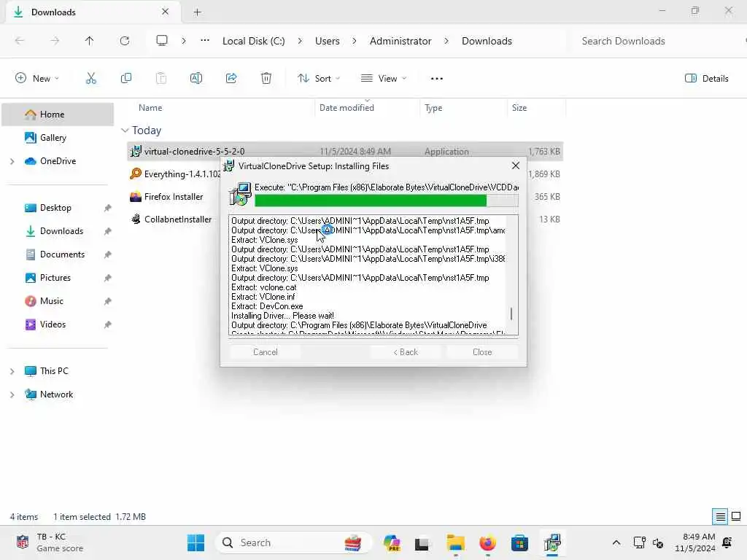Click the network status tray icon
The width and height of the screenshot is (747, 560).
pos(639,542)
